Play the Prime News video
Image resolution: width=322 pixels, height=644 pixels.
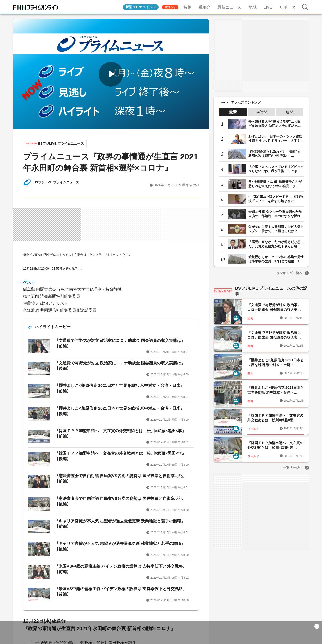coord(111,74)
